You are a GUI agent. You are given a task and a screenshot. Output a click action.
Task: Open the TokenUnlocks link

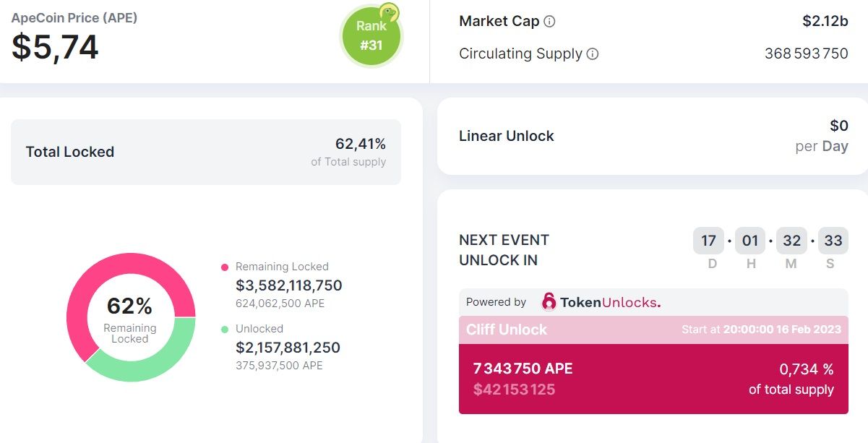[610, 302]
